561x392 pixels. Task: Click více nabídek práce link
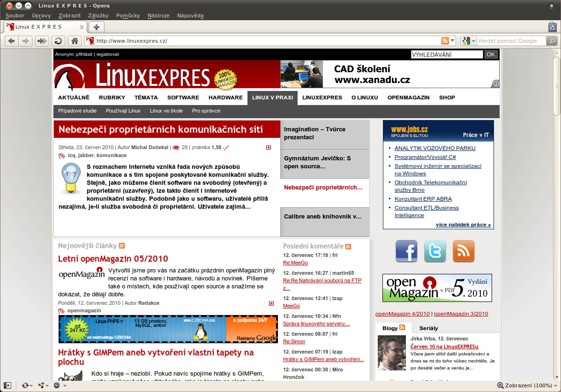(463, 225)
